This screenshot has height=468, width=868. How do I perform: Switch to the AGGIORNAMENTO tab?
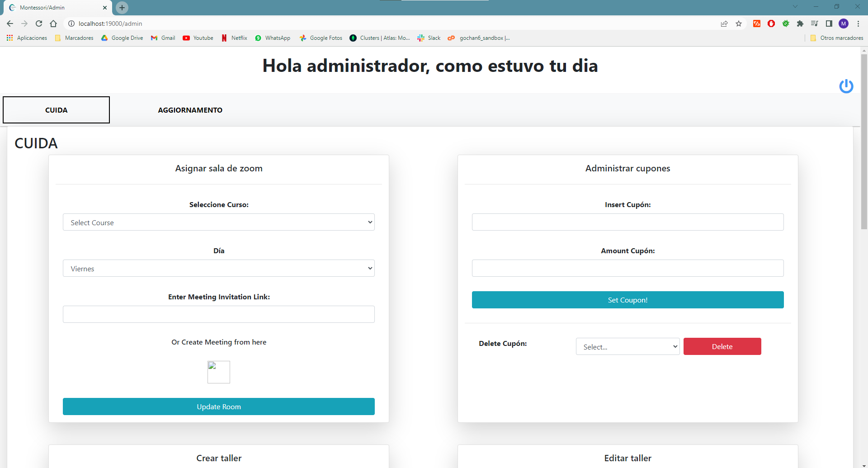pyautogui.click(x=190, y=110)
